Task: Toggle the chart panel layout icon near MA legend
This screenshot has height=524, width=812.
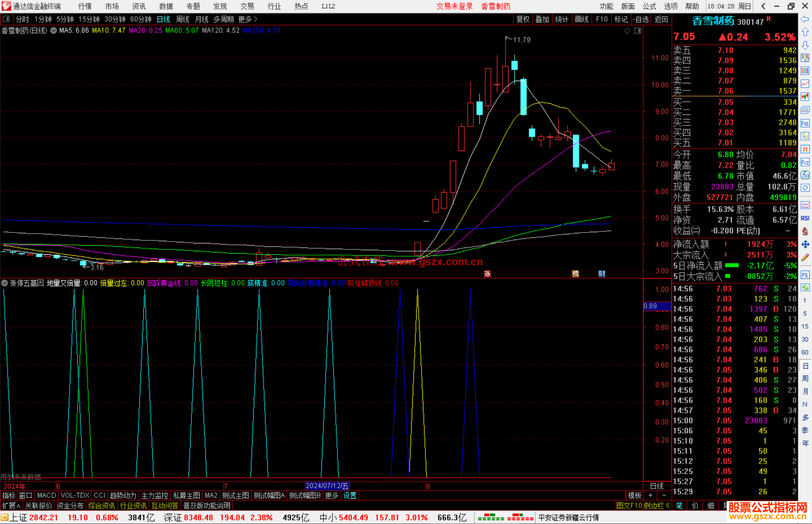Action: [638, 31]
